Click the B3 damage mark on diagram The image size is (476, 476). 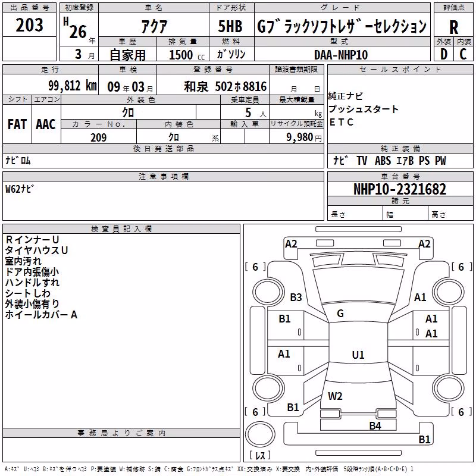[x=296, y=297]
